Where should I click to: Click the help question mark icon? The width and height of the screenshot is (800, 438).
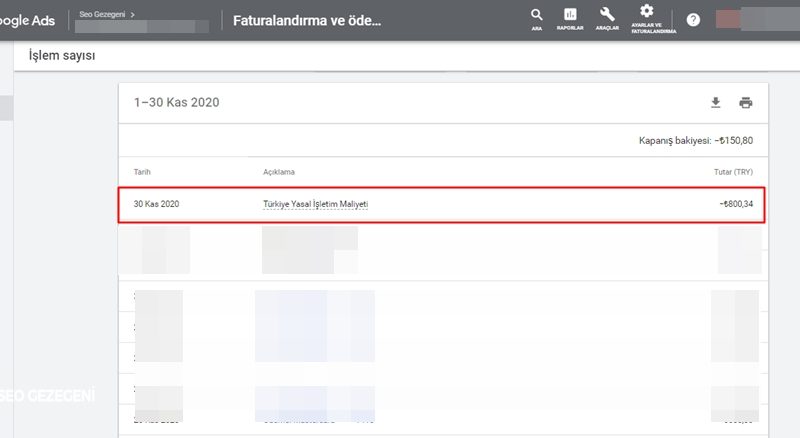coord(693,20)
